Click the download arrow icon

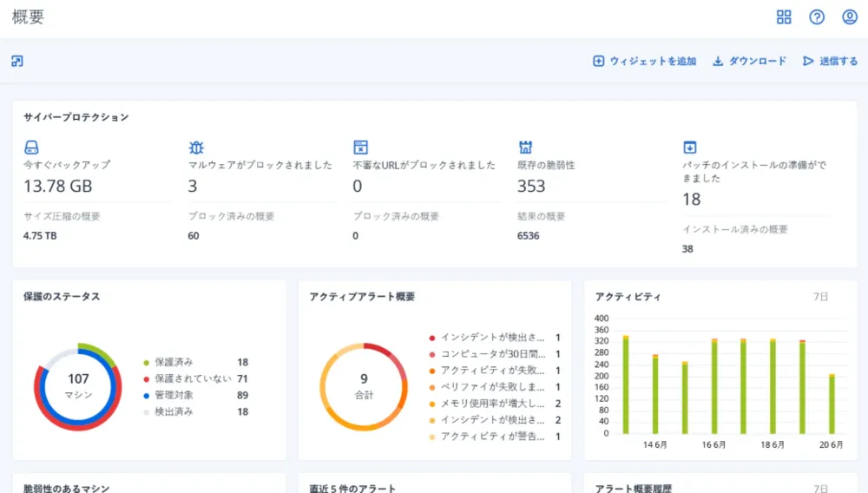pyautogui.click(x=718, y=61)
